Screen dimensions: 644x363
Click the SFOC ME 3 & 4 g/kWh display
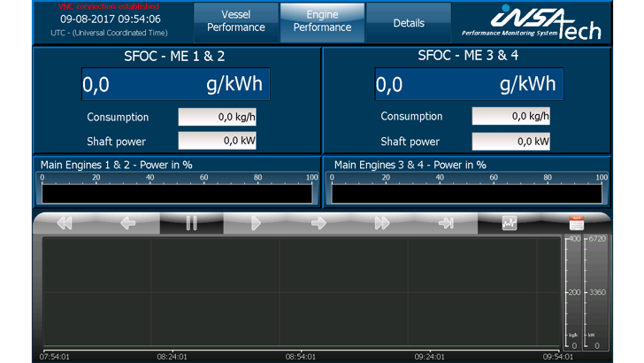click(469, 84)
